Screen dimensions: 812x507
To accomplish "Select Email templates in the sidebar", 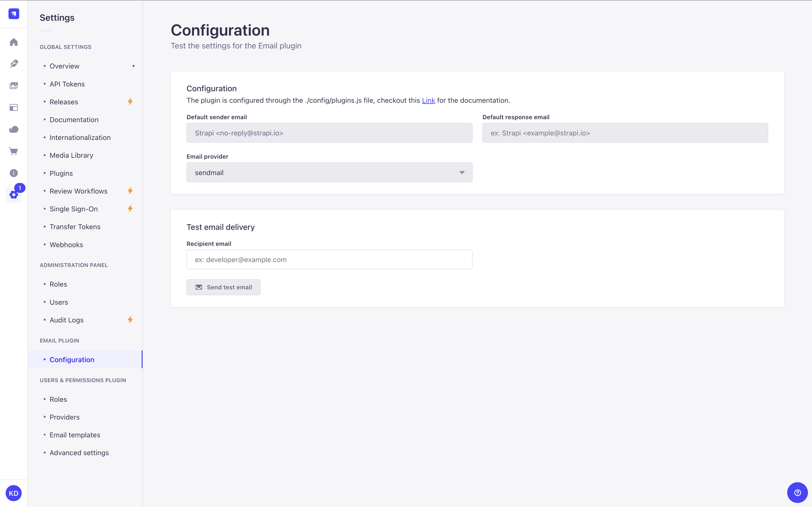I will pyautogui.click(x=74, y=435).
